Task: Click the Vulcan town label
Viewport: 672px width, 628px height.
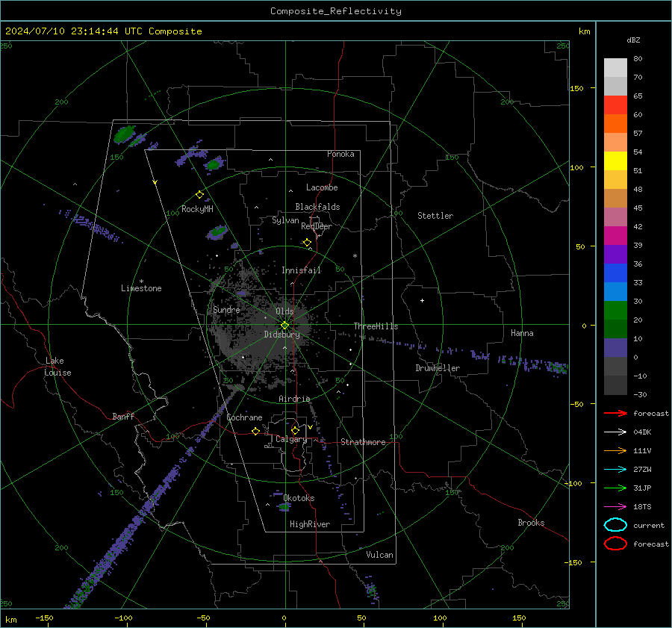Action: 380,555
